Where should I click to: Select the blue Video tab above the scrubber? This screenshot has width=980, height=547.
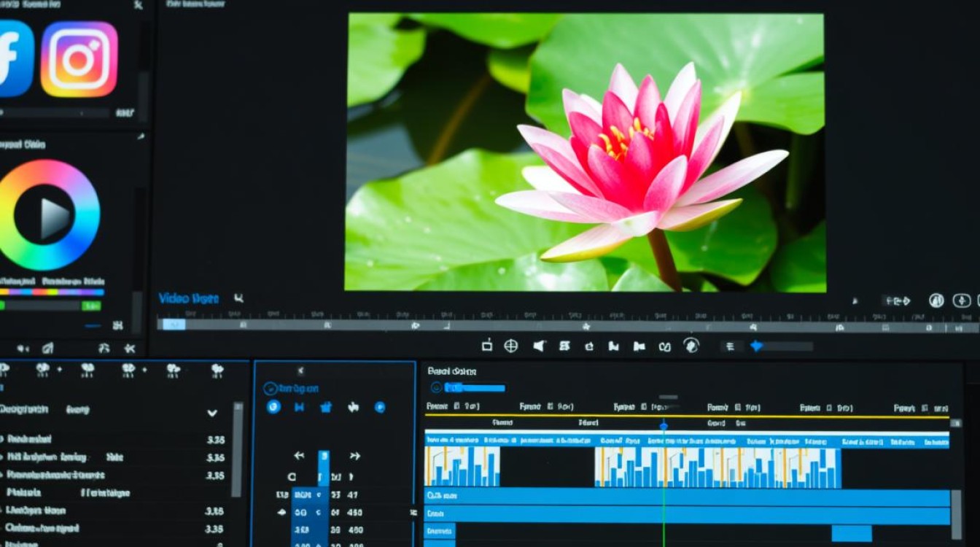click(x=188, y=298)
